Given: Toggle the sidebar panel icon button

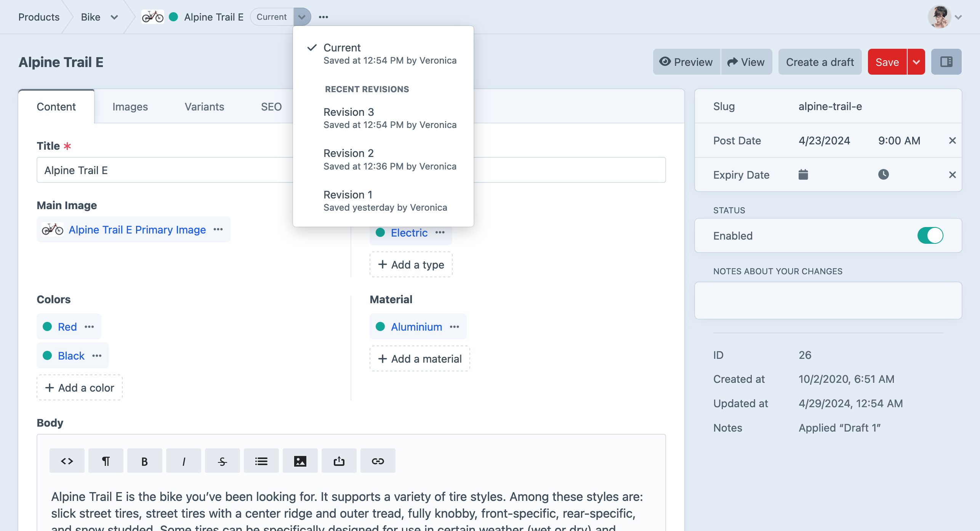Looking at the screenshot, I should click(x=946, y=62).
